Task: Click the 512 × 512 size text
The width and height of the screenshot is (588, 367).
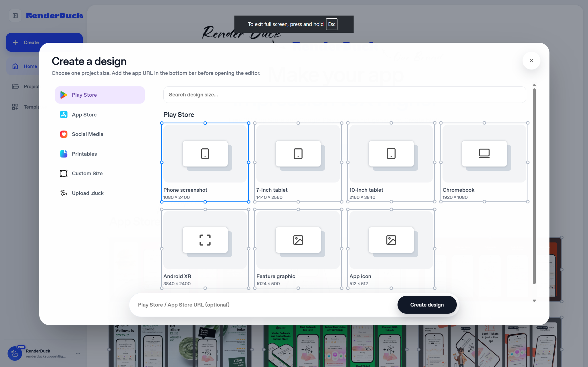Action: [x=359, y=284]
